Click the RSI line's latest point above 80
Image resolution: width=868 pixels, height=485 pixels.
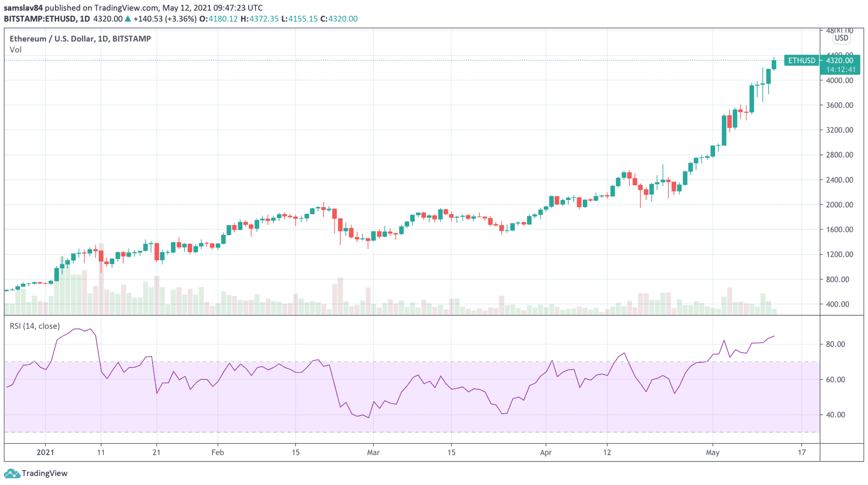pyautogui.click(x=774, y=336)
